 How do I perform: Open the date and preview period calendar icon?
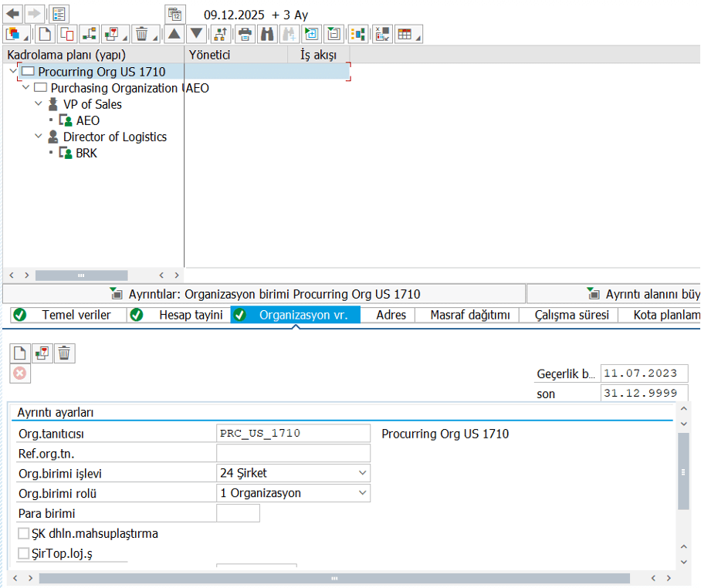[176, 14]
